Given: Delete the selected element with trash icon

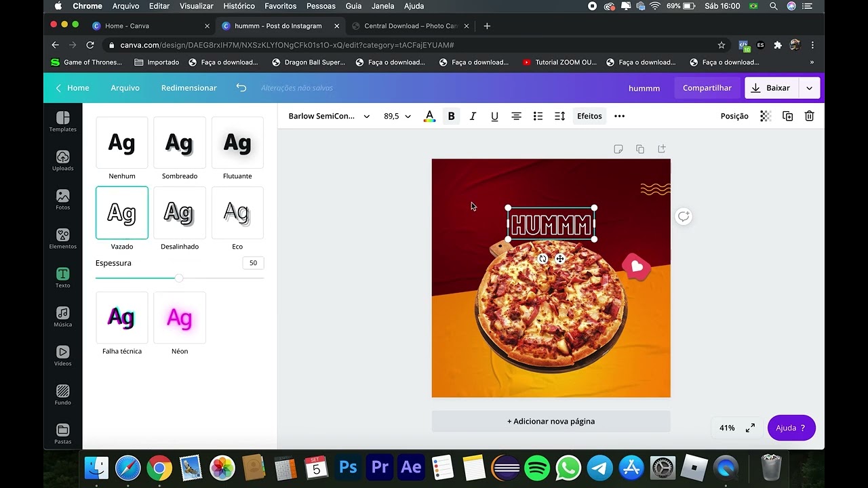Looking at the screenshot, I should (x=809, y=116).
